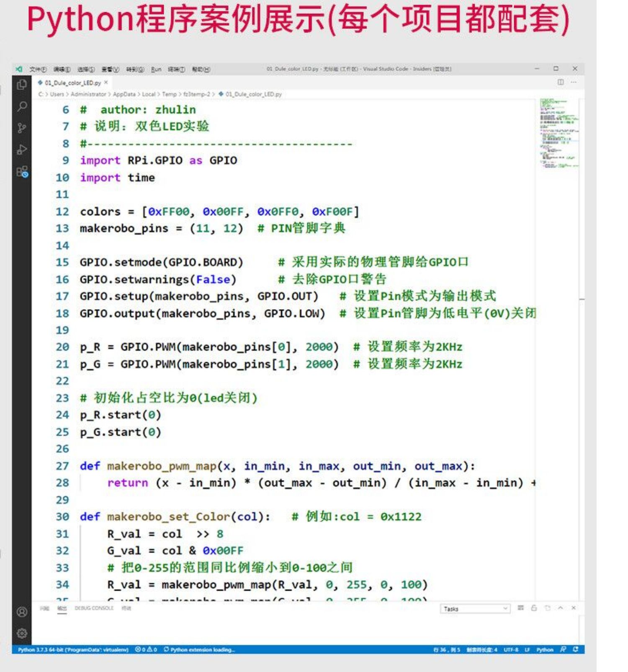Select the 01_Dule_color_LED.py editor tab
628x672 pixels.
pos(73,83)
